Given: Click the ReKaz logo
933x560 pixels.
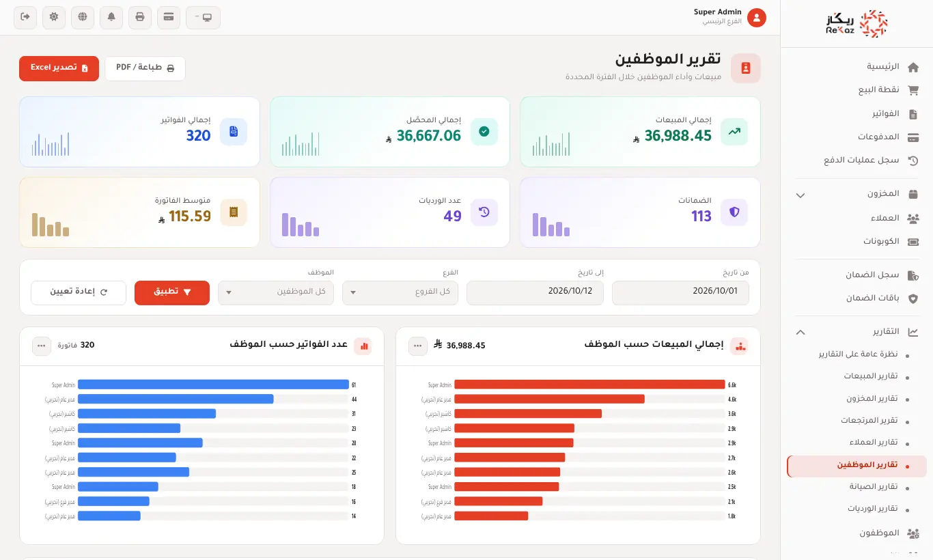Looking at the screenshot, I should (857, 24).
